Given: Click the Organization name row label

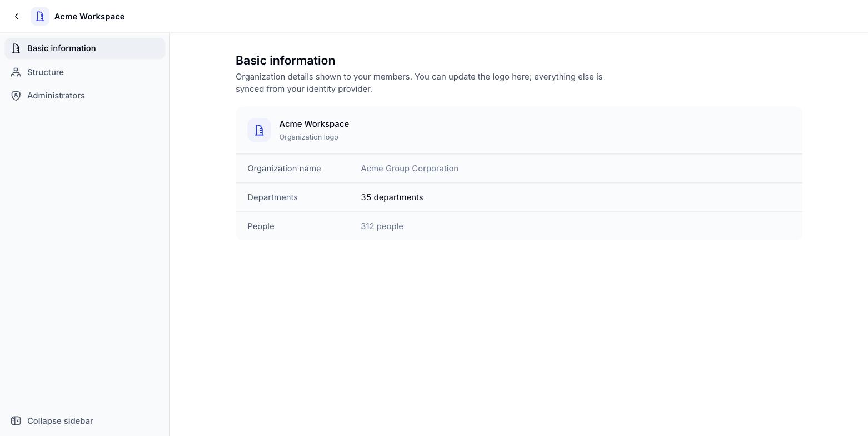Looking at the screenshot, I should point(284,169).
